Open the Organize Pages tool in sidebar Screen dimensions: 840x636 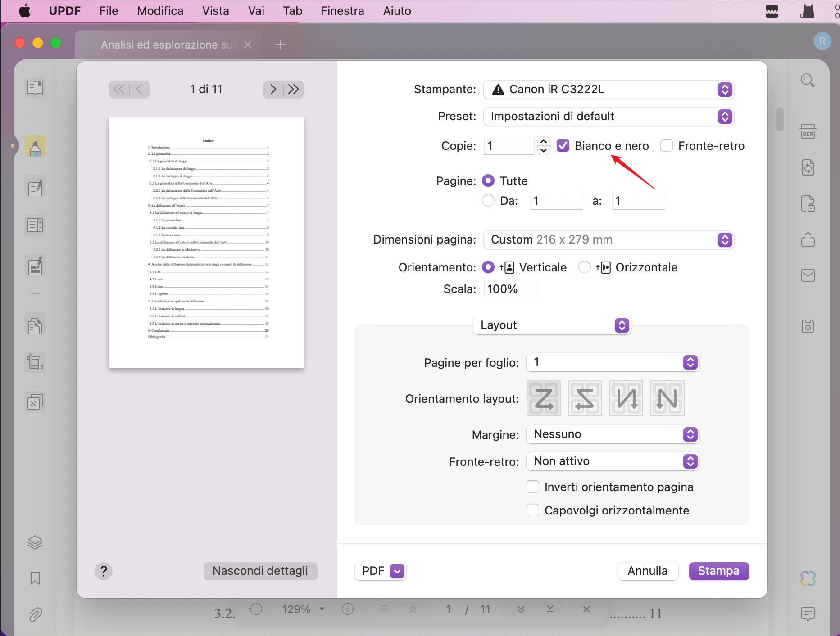pyautogui.click(x=35, y=225)
